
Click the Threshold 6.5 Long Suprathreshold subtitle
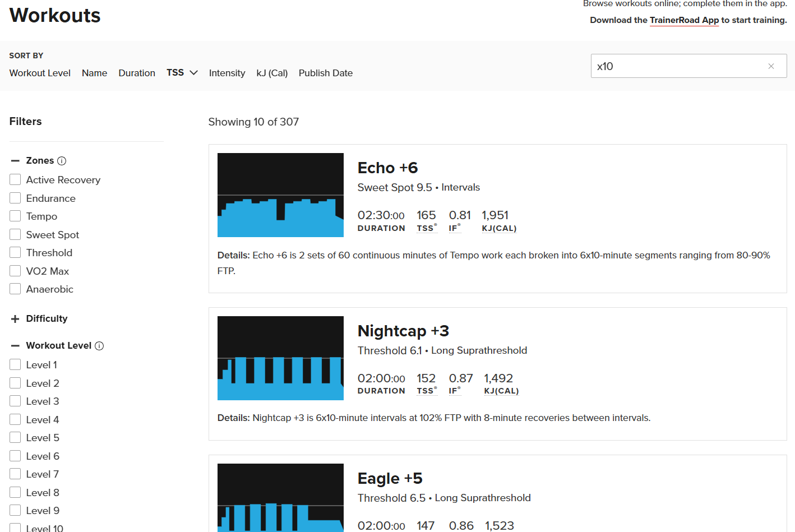click(444, 498)
